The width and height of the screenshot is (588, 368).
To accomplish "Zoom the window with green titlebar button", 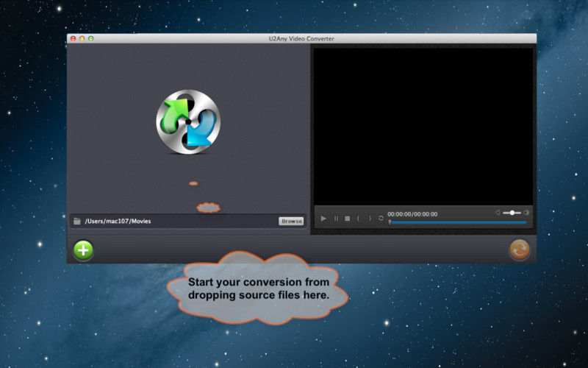I will [x=90, y=38].
